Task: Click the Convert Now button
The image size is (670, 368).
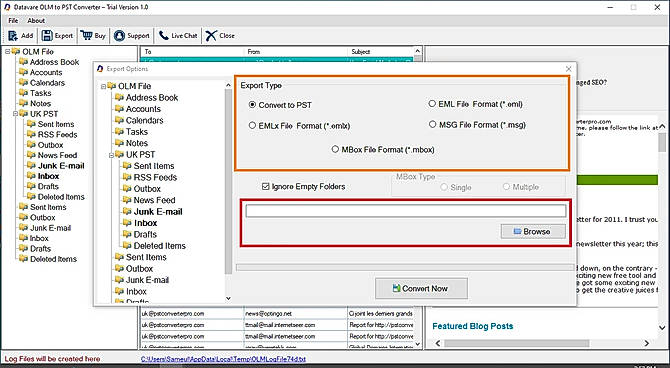Action: [421, 289]
